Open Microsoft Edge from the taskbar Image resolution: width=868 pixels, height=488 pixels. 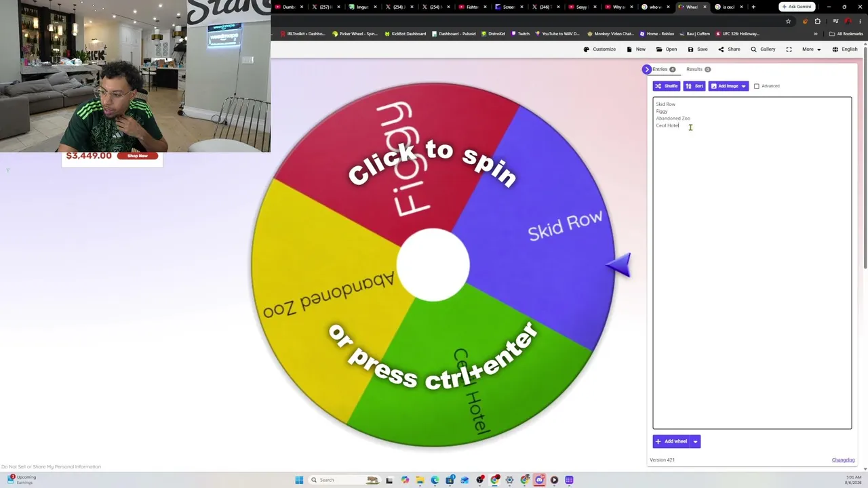(x=435, y=480)
